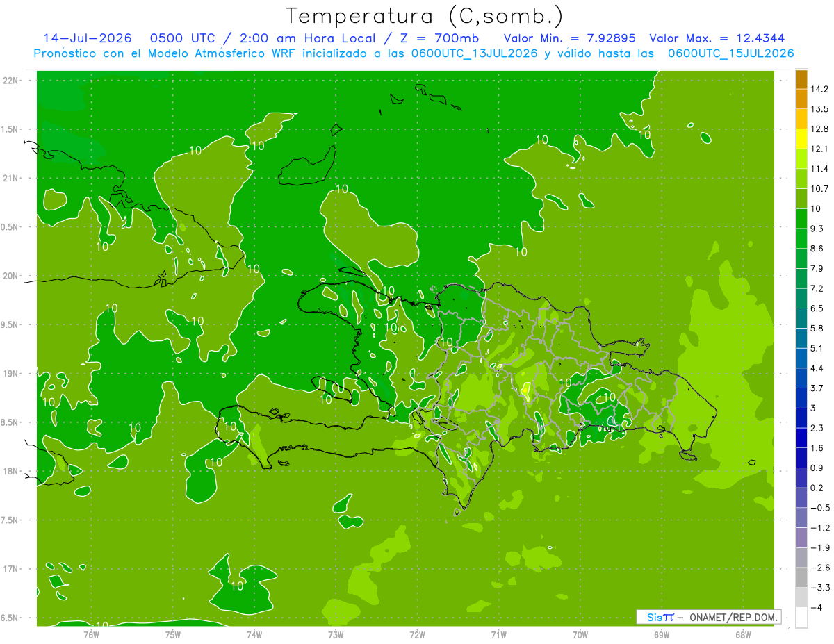Click the "75W" longitude axis label

point(173,634)
